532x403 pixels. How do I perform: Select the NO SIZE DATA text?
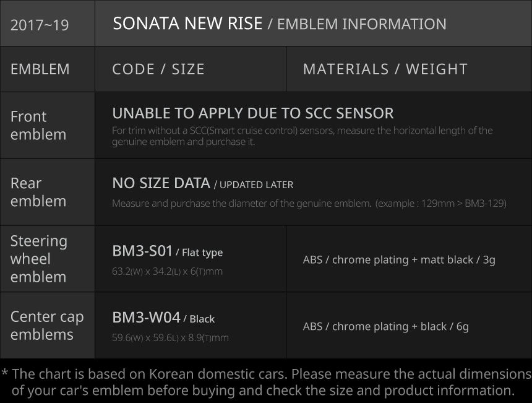(161, 183)
